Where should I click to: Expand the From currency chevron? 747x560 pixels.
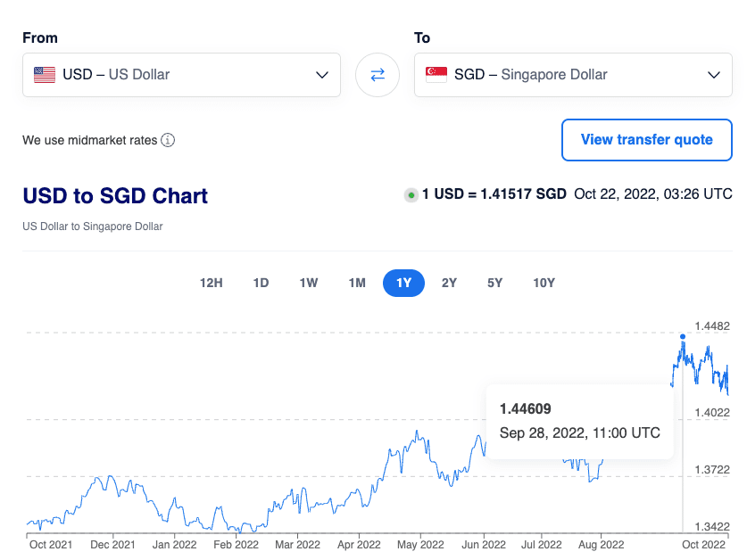[x=322, y=75]
